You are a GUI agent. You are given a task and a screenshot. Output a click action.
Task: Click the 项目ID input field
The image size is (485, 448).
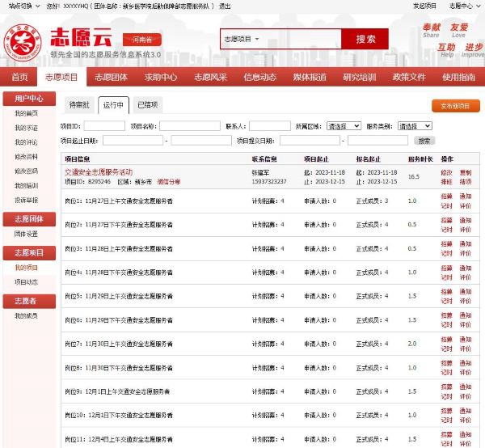pos(104,127)
